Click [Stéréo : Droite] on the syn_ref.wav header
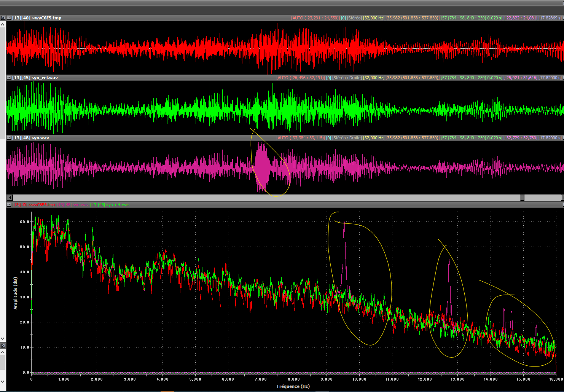The height and width of the screenshot is (392, 564). pos(347,78)
